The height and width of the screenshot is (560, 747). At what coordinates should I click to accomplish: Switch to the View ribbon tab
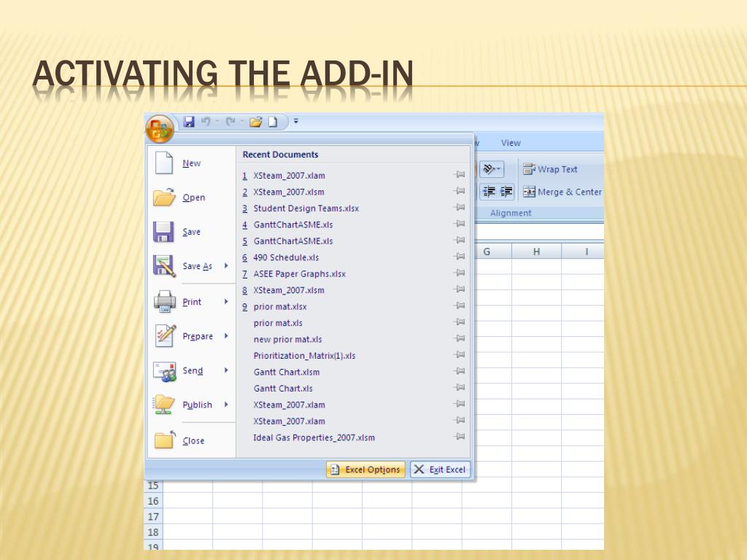[x=511, y=143]
